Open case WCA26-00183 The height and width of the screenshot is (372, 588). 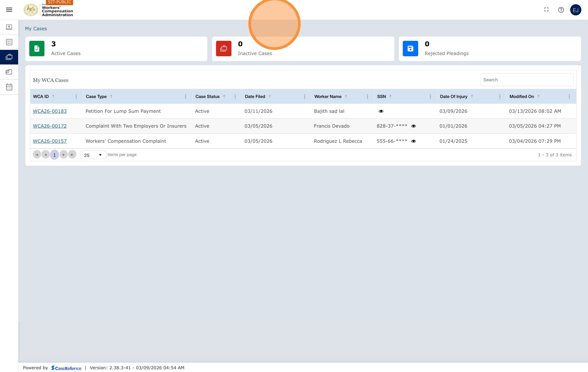50,111
